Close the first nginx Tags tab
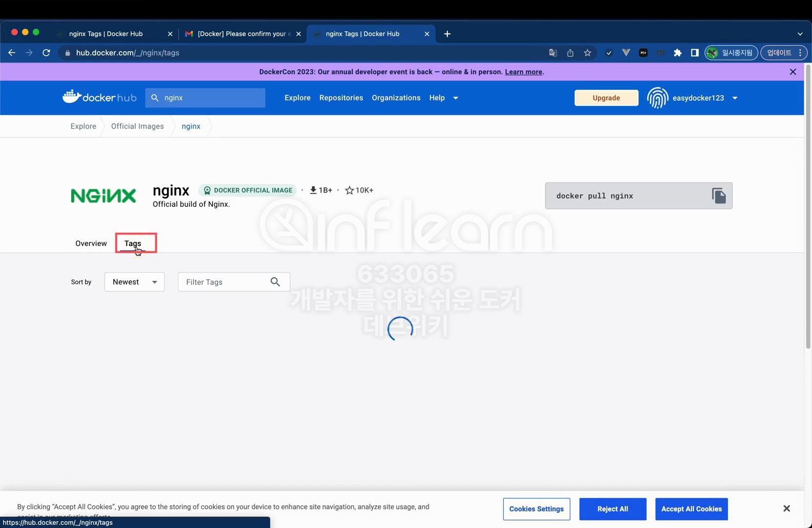 [170, 34]
